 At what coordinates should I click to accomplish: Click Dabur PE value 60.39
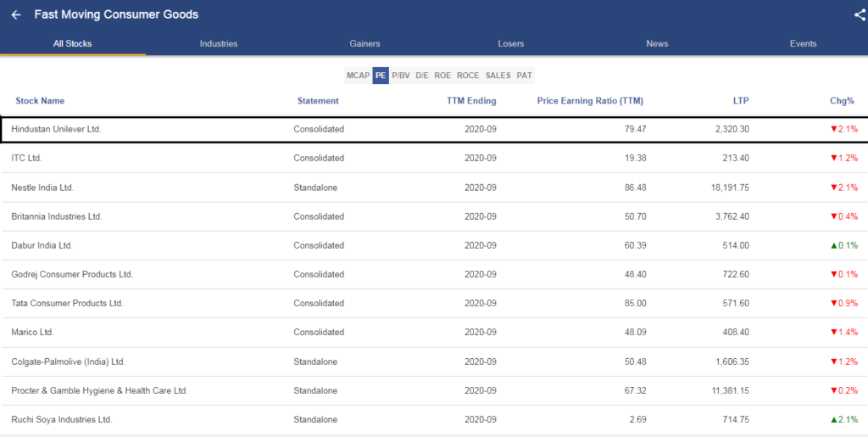[636, 245]
